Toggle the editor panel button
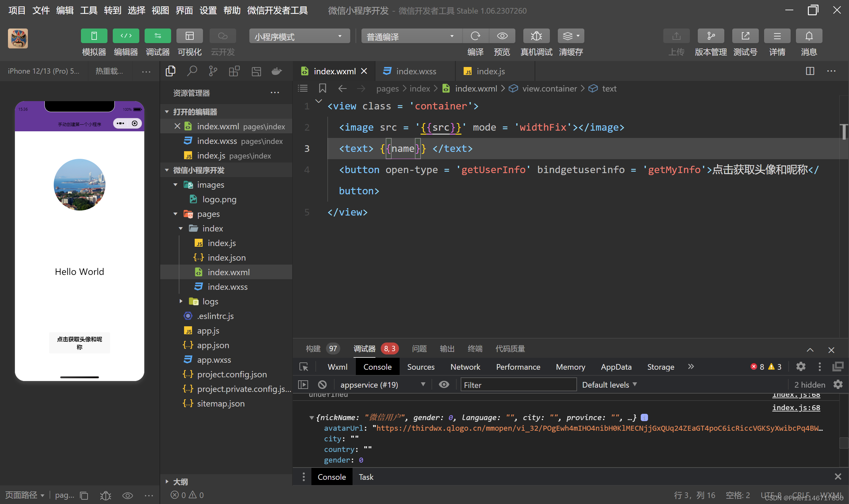 click(x=126, y=36)
